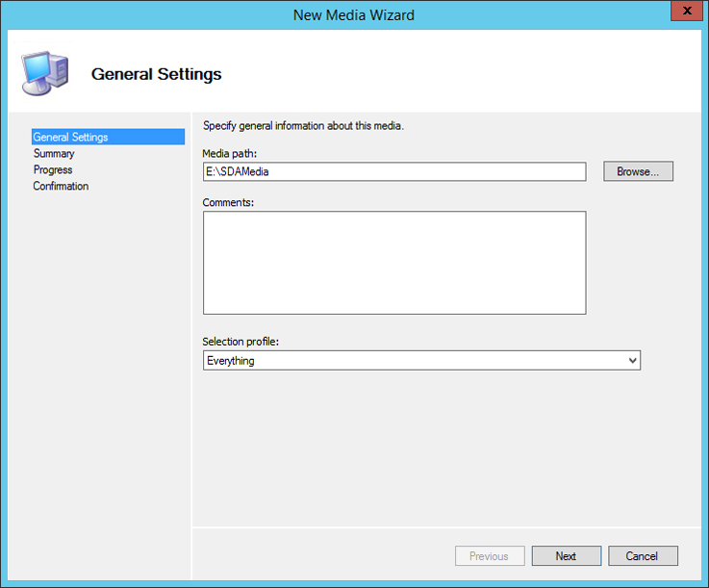This screenshot has height=588, width=709.
Task: Click the Selection profile label
Action: (x=241, y=342)
